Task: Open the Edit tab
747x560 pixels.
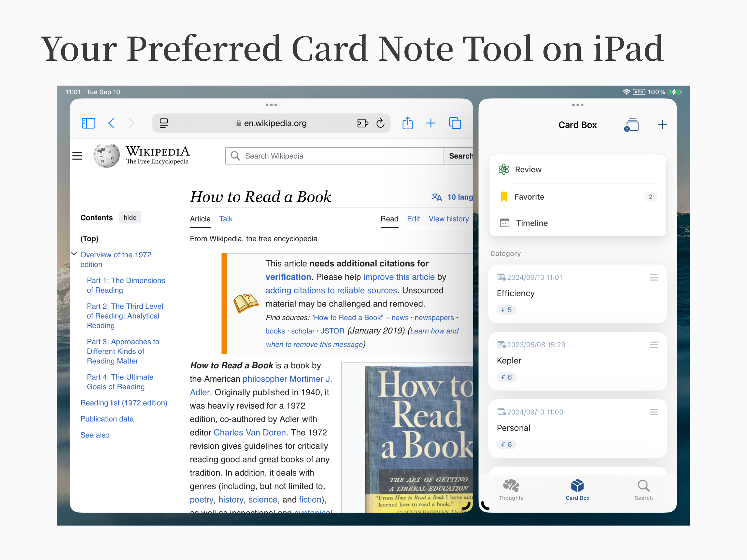Action: tap(413, 219)
